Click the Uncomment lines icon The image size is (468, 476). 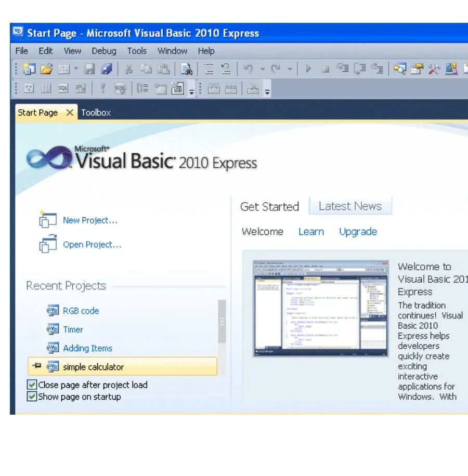226,69
